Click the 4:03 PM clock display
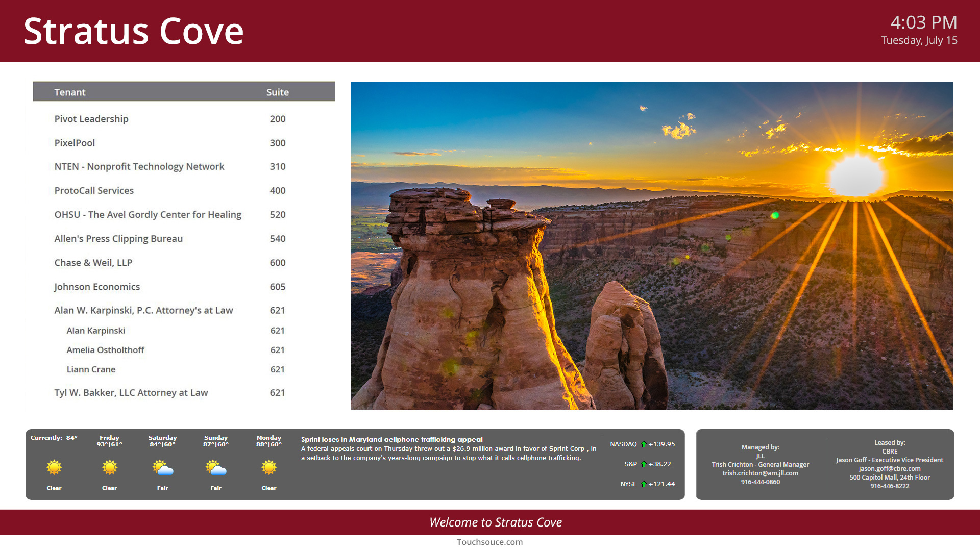 coord(924,22)
